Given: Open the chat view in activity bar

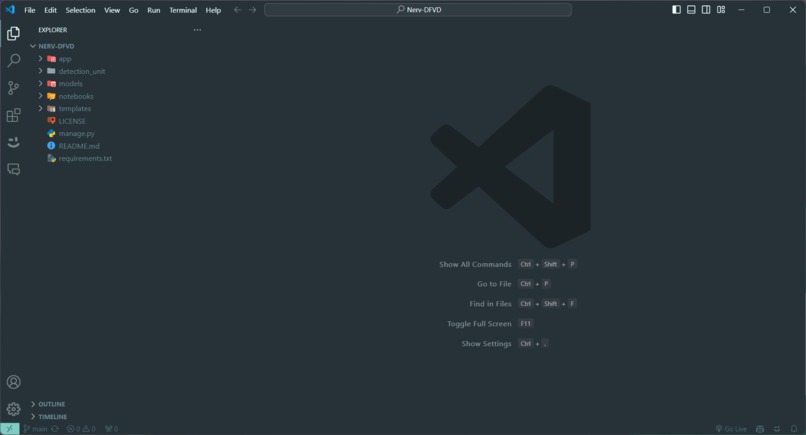Looking at the screenshot, I should (13, 169).
